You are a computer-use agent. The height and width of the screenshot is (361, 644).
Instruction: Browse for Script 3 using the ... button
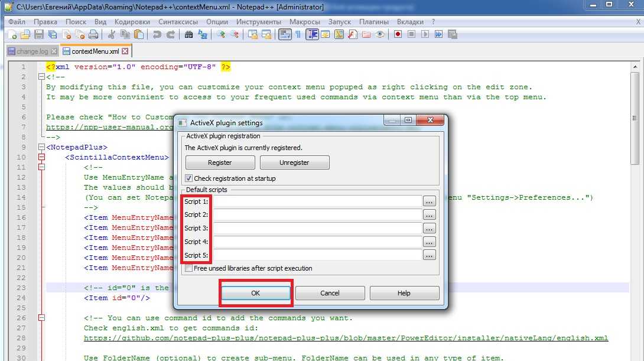coord(429,228)
